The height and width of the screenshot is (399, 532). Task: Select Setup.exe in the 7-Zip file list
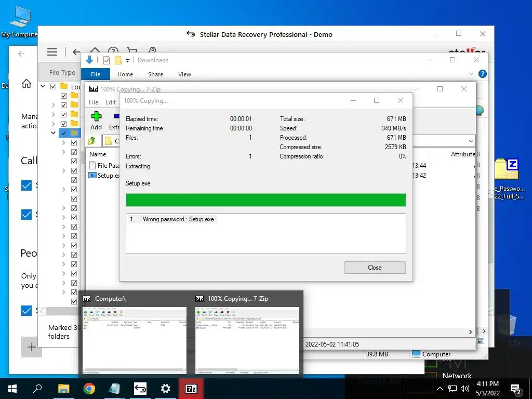point(104,176)
